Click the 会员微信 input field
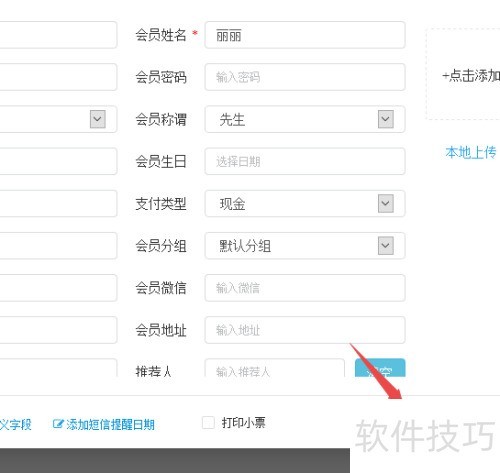The image size is (500, 473). pos(305,288)
